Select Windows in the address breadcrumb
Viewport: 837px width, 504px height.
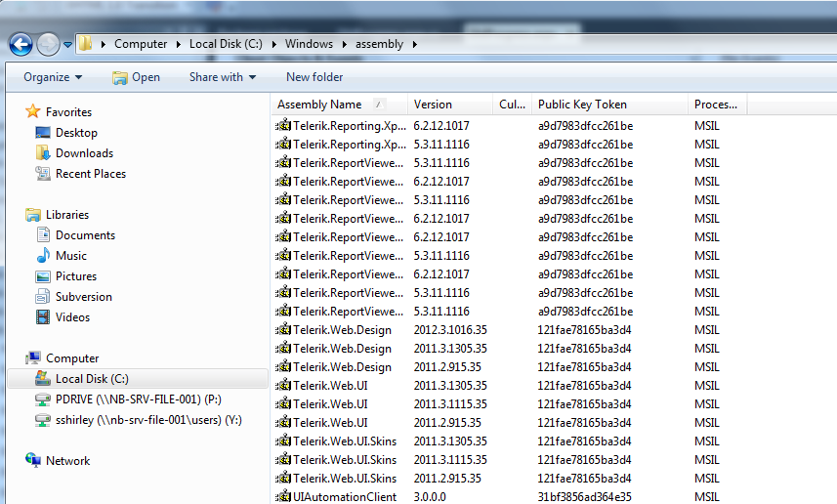309,44
